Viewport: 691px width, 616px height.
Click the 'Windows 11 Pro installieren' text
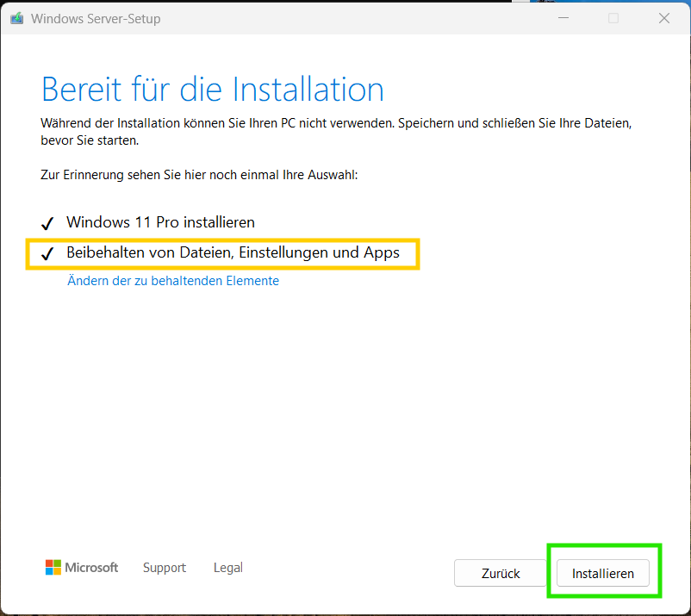pos(160,222)
